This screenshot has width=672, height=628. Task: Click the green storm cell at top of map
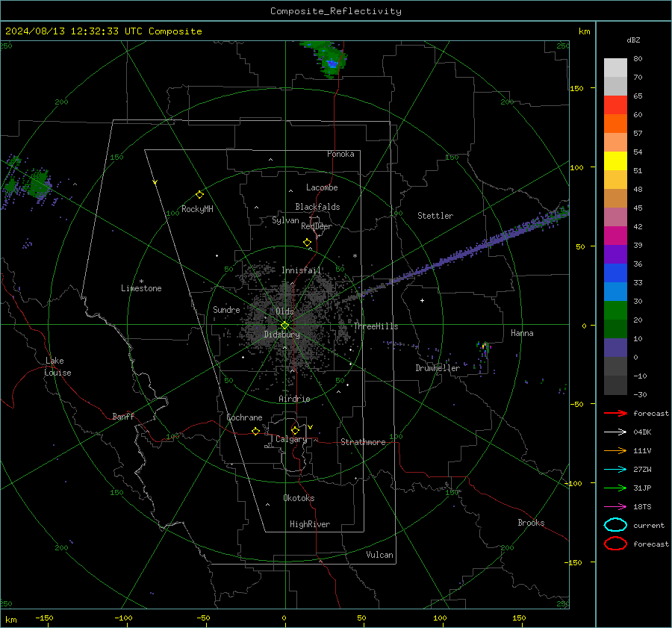[329, 59]
